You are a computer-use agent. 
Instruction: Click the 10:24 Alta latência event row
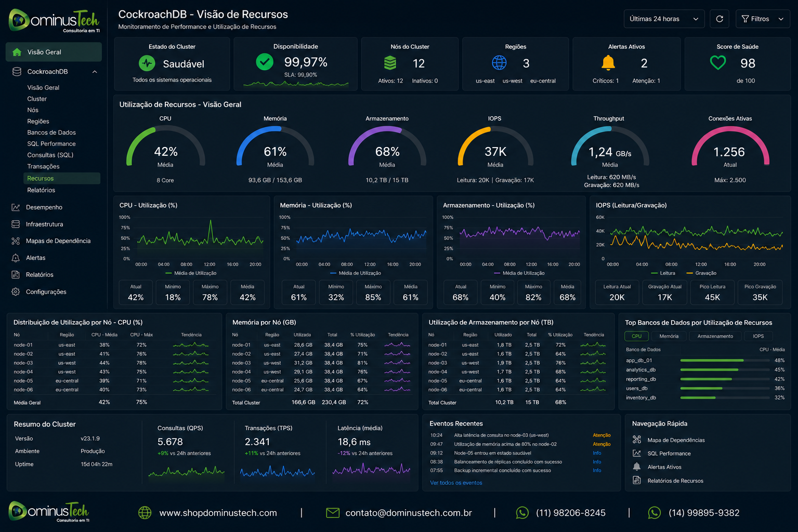[520, 435]
